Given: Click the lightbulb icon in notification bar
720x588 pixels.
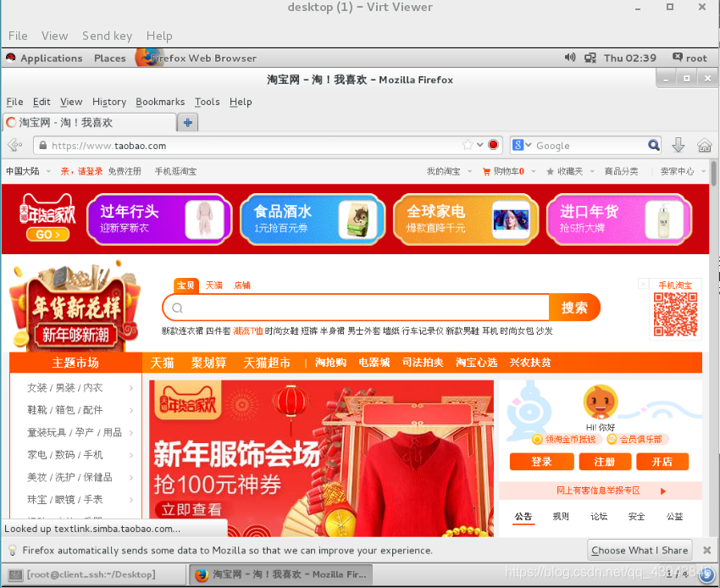Looking at the screenshot, I should point(13,550).
